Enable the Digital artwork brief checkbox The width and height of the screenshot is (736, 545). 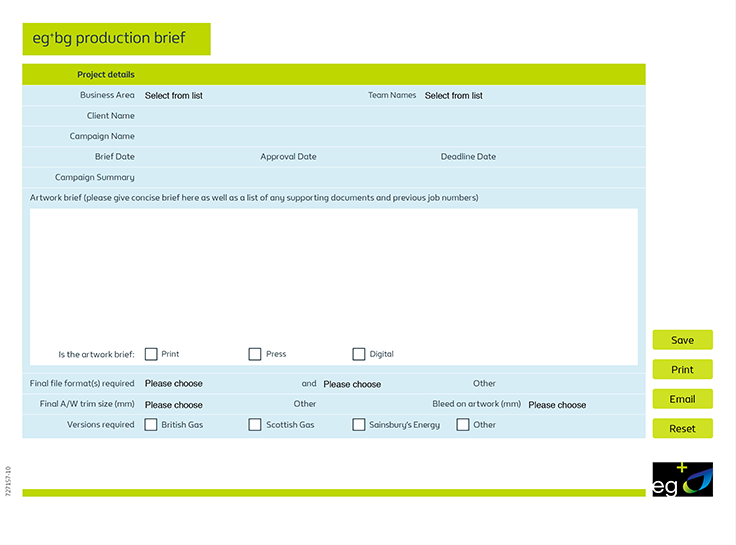pyautogui.click(x=359, y=354)
